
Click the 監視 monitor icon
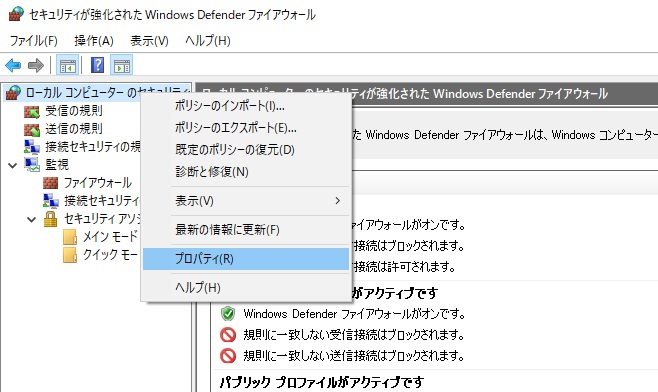(x=32, y=164)
